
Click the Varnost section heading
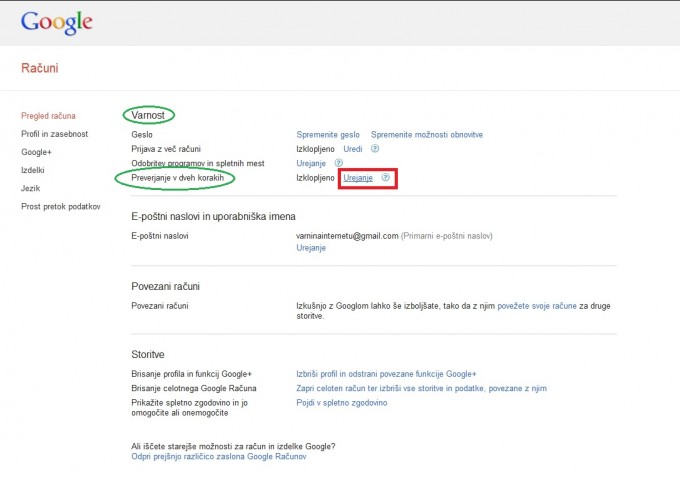coord(148,115)
